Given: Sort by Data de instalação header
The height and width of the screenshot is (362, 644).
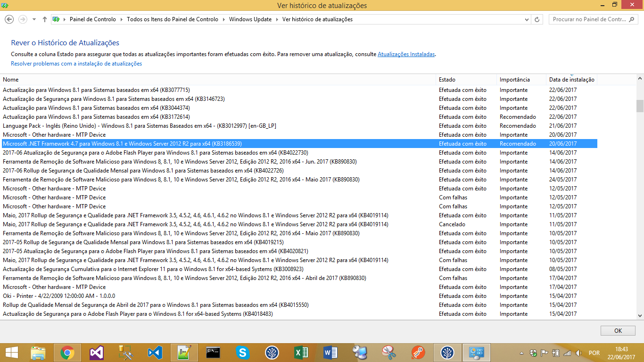Looking at the screenshot, I should click(571, 79).
